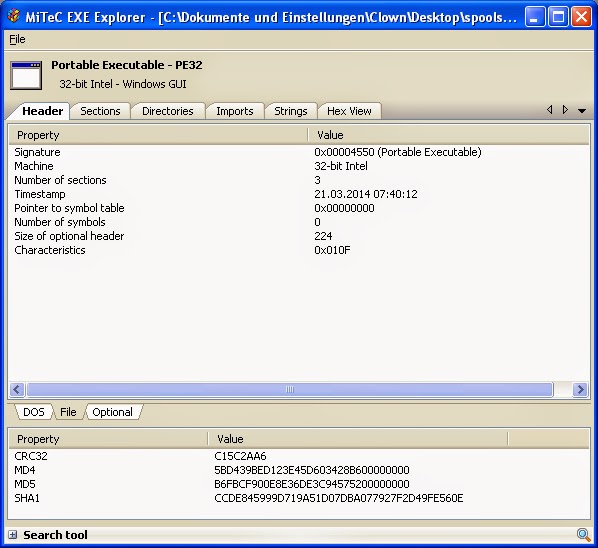This screenshot has height=548, width=598.
Task: Click the upper Property column header
Action: (158, 135)
